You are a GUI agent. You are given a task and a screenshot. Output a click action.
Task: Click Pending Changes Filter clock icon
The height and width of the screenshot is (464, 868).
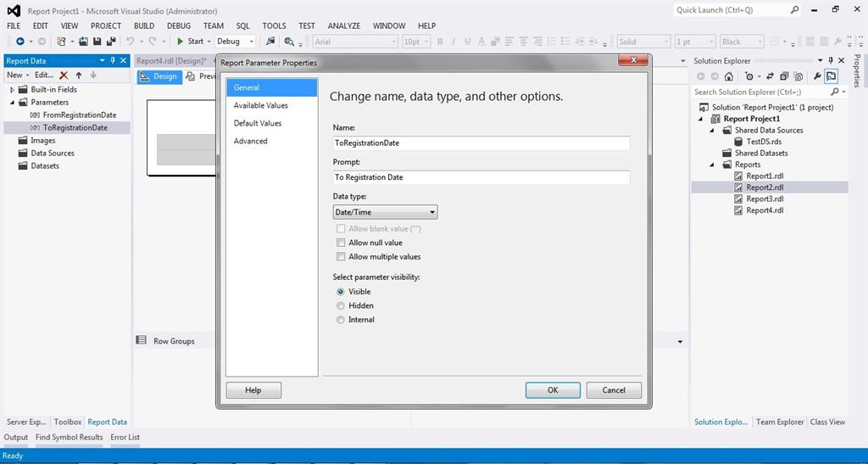(749, 76)
